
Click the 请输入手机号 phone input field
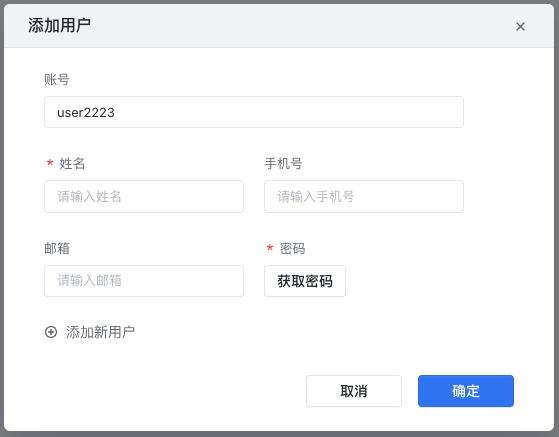click(x=364, y=196)
